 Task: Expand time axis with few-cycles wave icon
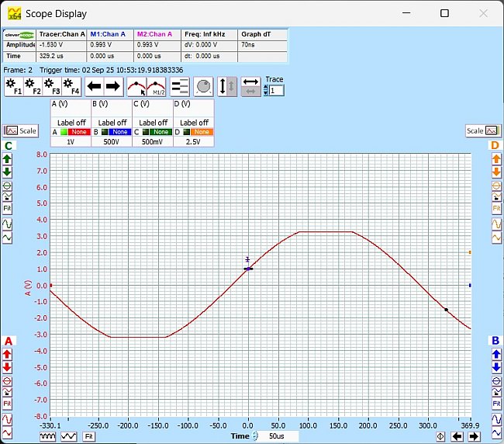click(69, 436)
